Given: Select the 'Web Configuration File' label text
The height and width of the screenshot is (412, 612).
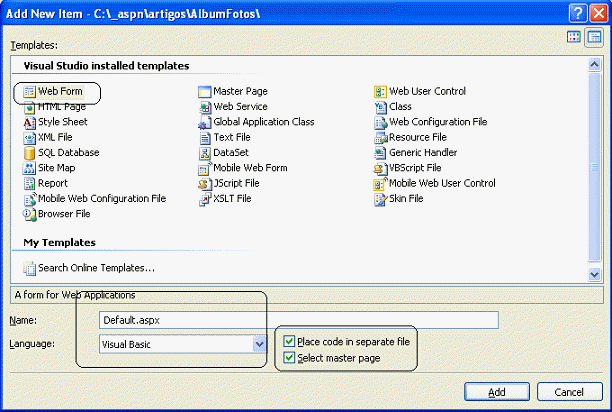Looking at the screenshot, I should coord(438,122).
